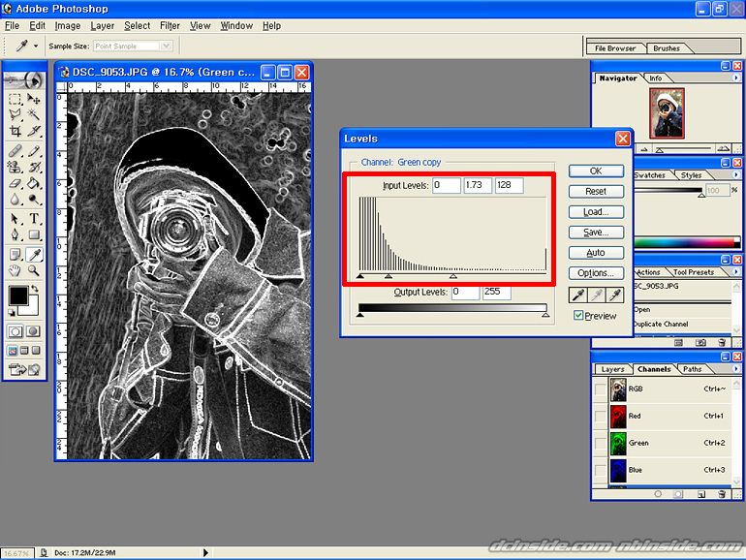The height and width of the screenshot is (560, 746).
Task: Switch to the Paths tab
Action: (693, 369)
